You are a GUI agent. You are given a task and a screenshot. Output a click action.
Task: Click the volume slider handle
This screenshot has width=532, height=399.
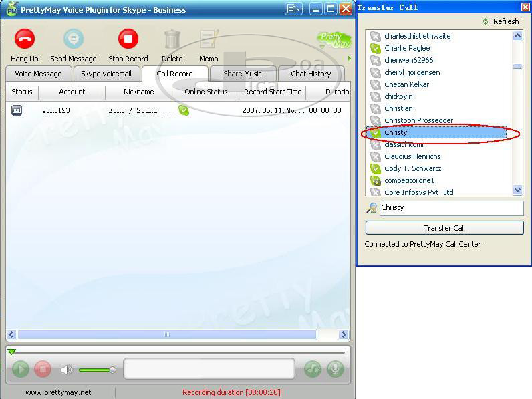click(112, 370)
